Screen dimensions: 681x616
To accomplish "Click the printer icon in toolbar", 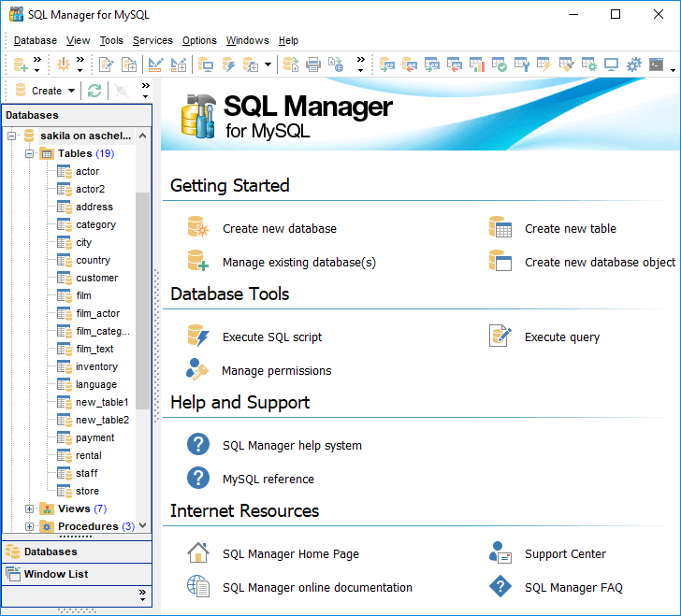I will pyautogui.click(x=313, y=64).
